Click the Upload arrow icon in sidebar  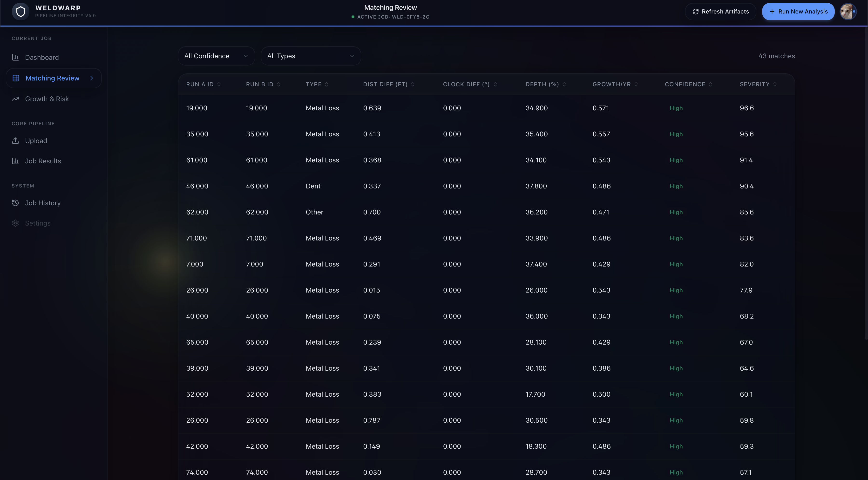click(15, 141)
